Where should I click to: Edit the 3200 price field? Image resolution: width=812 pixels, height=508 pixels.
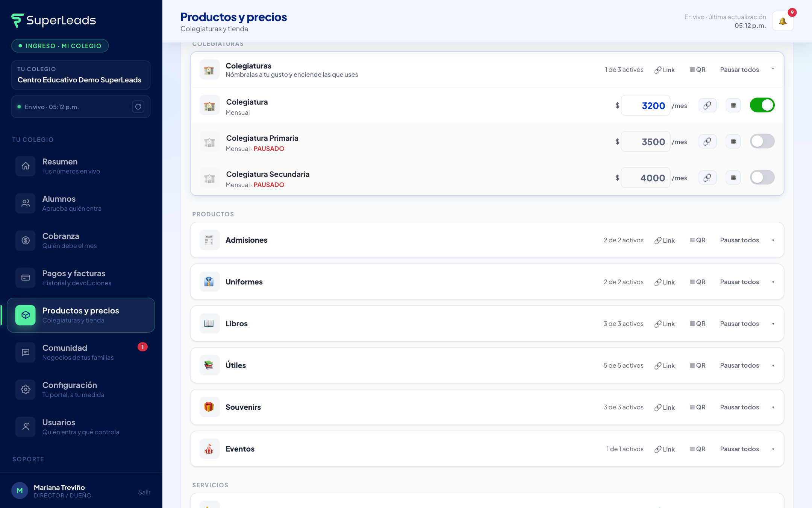(x=645, y=105)
